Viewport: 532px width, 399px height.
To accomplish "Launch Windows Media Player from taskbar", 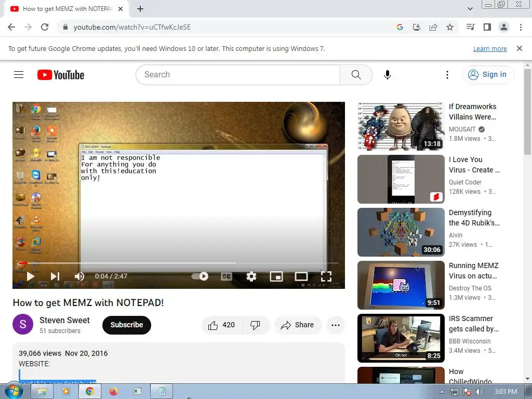I will [66, 392].
